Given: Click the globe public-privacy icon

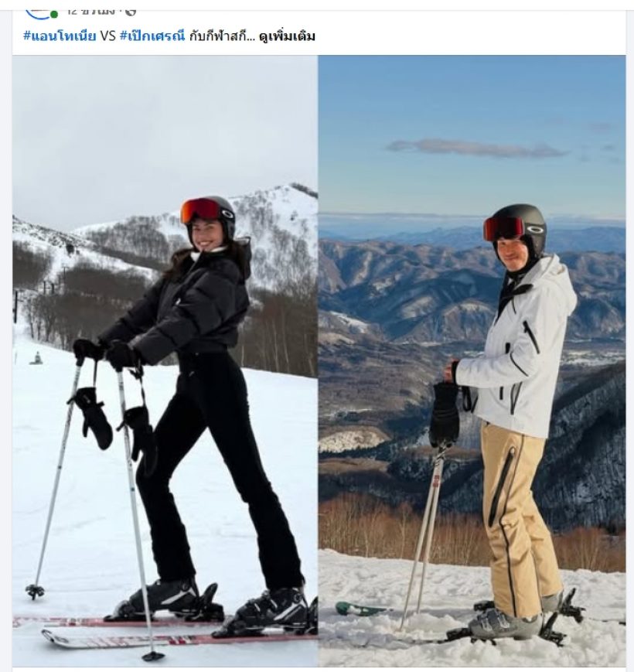Looking at the screenshot, I should 131,12.
